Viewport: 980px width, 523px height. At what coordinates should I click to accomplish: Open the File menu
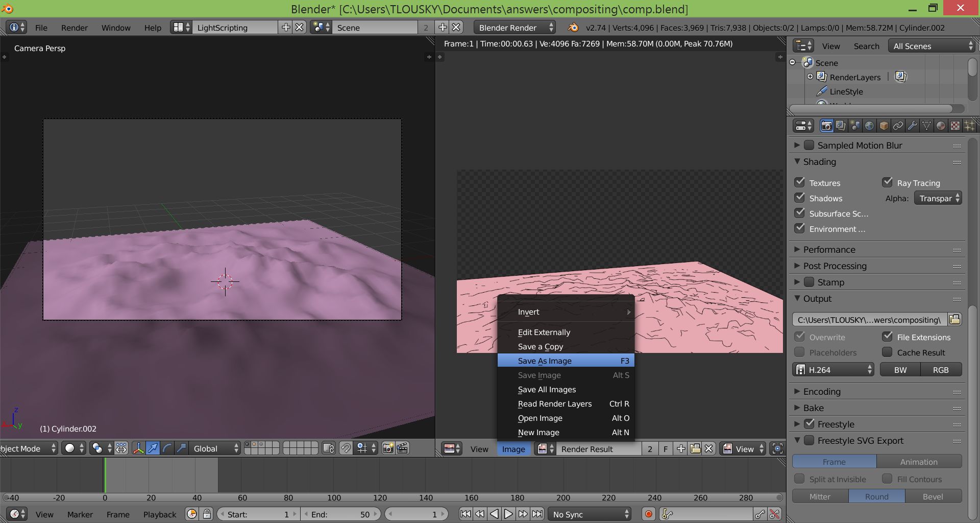click(41, 28)
